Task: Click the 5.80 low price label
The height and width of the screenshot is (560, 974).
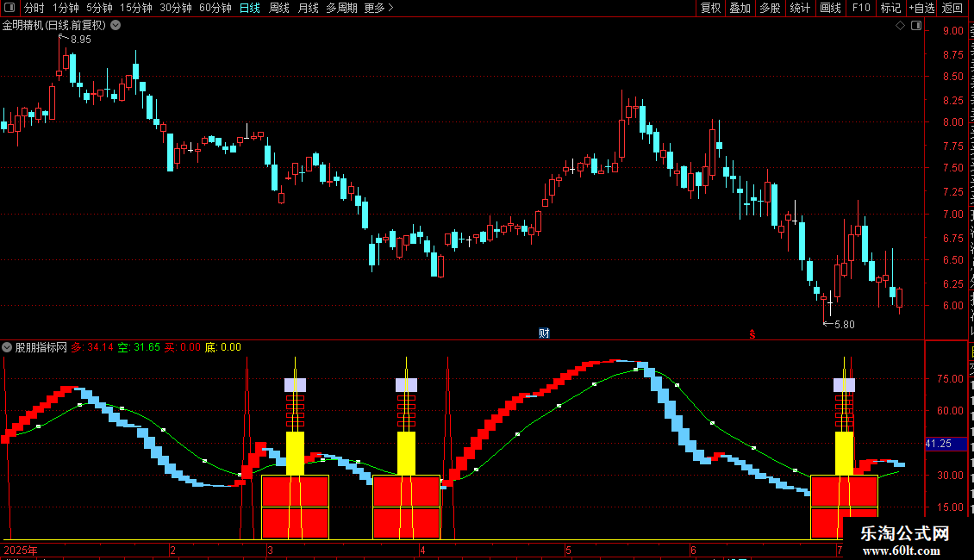Action: [x=844, y=325]
